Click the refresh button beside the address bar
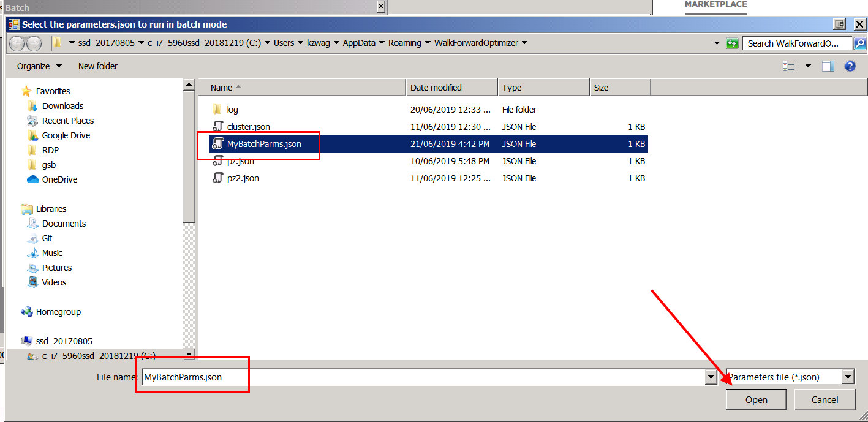The width and height of the screenshot is (868, 422). [x=732, y=43]
